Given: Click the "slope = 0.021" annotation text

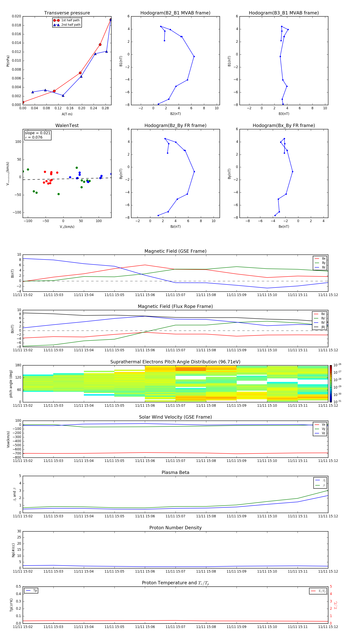Looking at the screenshot, I should 38,133.
